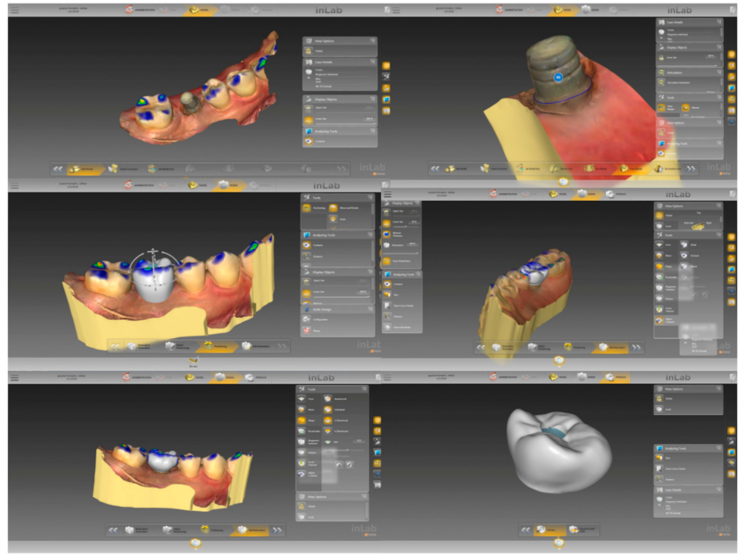This screenshot has width=748, height=560.
Task: Toggle Show Model Box display
Action: click(x=387, y=261)
